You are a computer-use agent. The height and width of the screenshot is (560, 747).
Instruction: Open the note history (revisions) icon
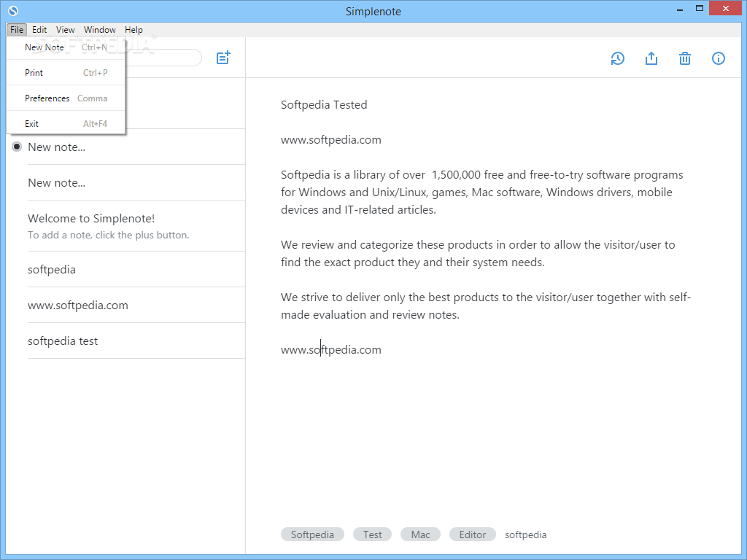pyautogui.click(x=617, y=58)
